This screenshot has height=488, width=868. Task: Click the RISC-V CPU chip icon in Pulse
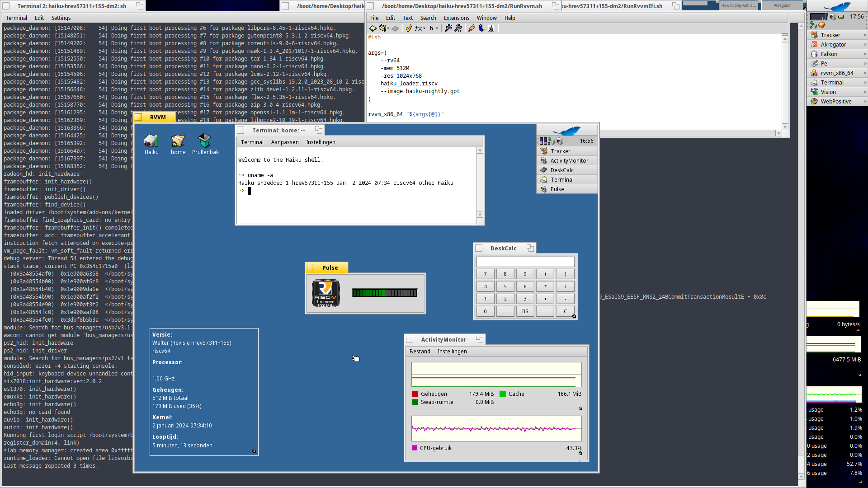click(x=326, y=293)
